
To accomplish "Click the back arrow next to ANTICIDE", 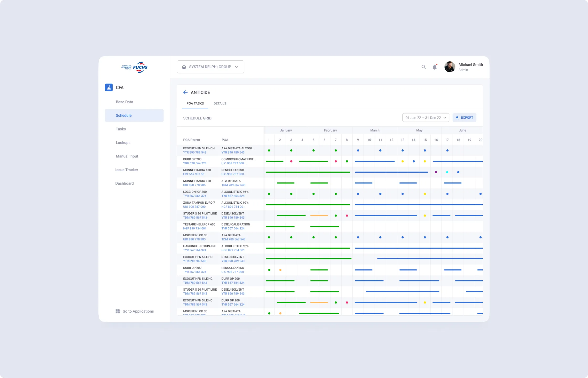I will coord(185,92).
